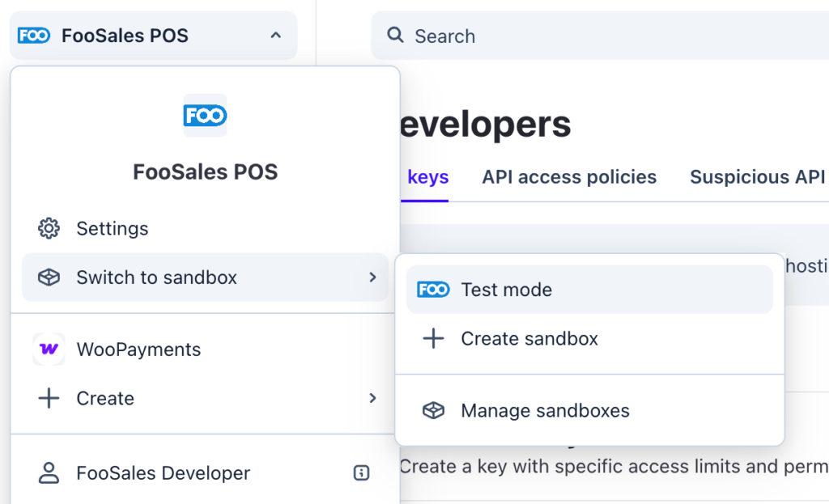The height and width of the screenshot is (504, 829).
Task: Click in the Search field
Action: [600, 36]
